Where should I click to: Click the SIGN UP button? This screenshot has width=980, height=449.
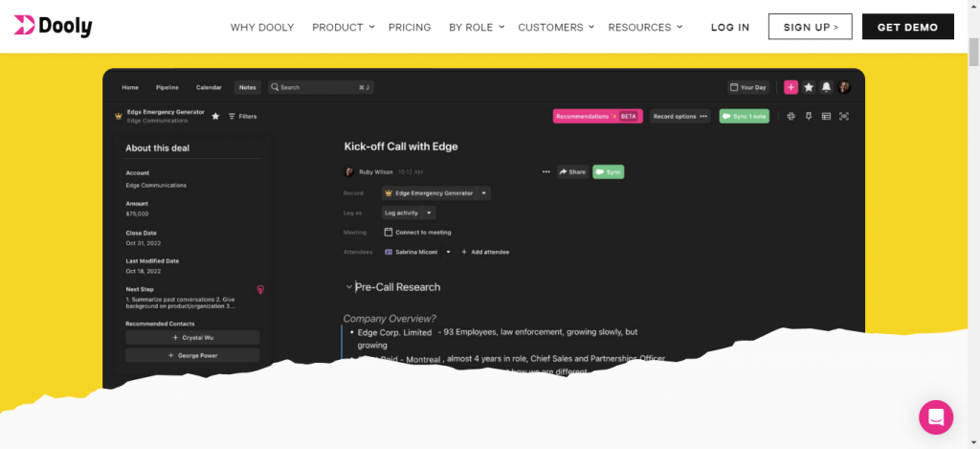pos(810,27)
